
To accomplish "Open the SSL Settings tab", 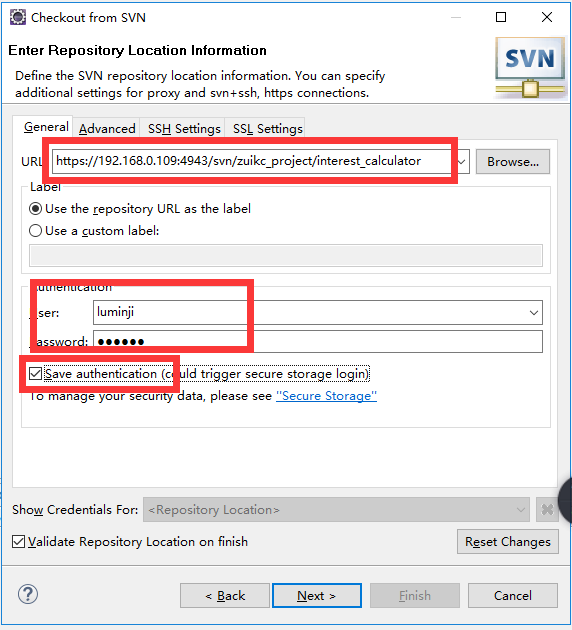I will [268, 129].
